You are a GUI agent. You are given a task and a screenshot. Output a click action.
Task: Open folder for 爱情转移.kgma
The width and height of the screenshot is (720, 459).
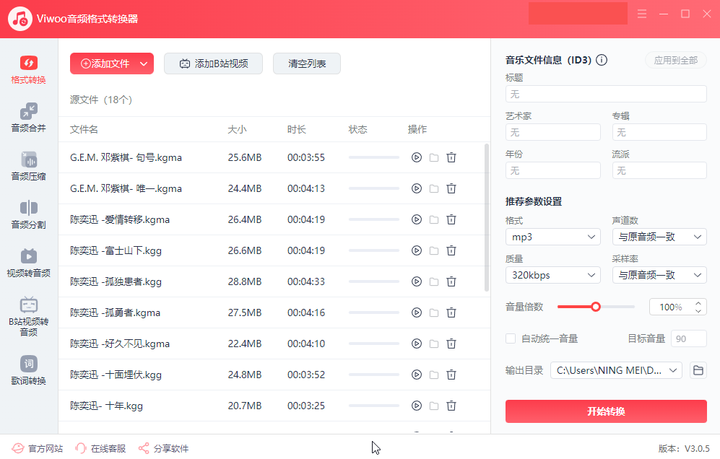point(434,219)
